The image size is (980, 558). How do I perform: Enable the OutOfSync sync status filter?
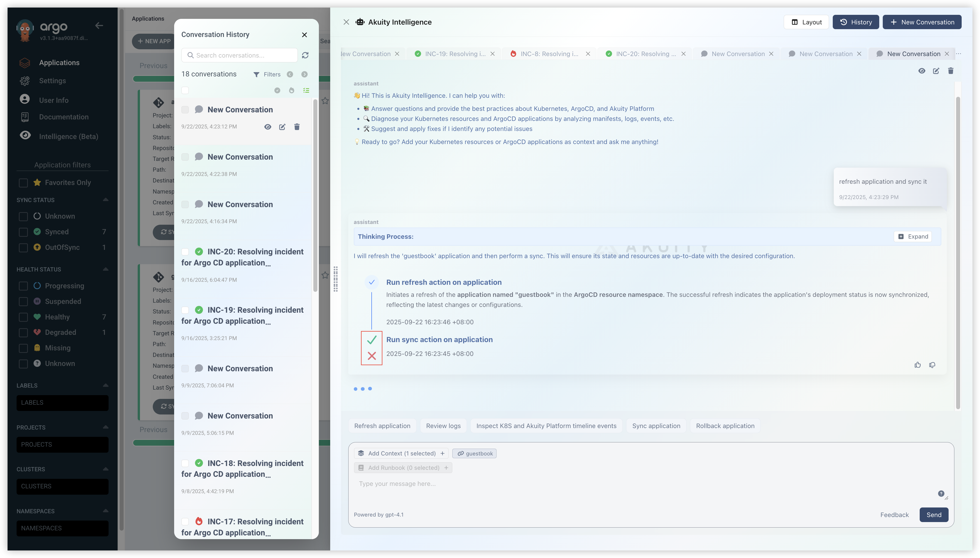(23, 248)
